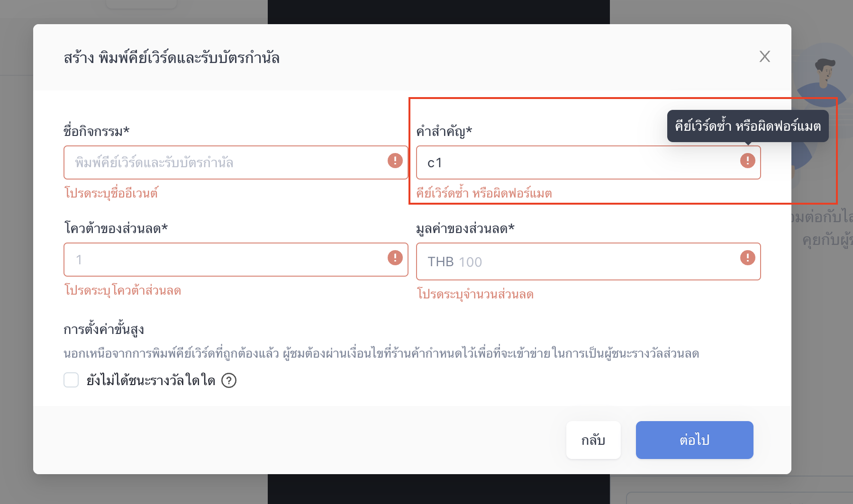Focus the มูลค่าของส่วนลด THB input field
The image size is (853, 504).
pyautogui.click(x=588, y=261)
